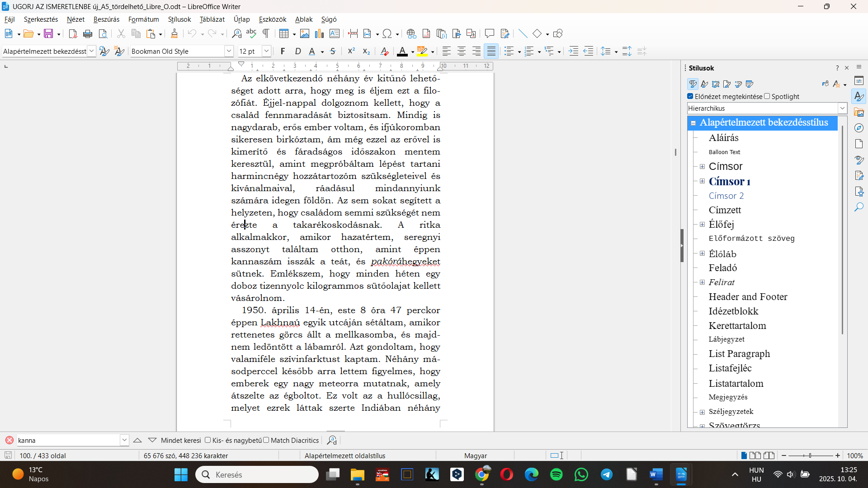Image resolution: width=868 pixels, height=488 pixels.
Task: Open the Táblázat menu
Action: (x=212, y=19)
